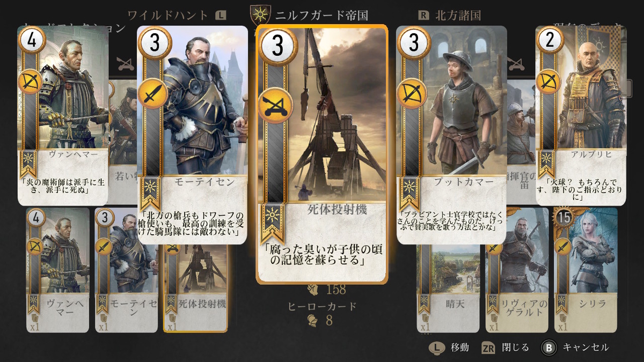Select the small ヴァンヘマー card in collection
This screenshot has width=644, height=362.
point(58,270)
